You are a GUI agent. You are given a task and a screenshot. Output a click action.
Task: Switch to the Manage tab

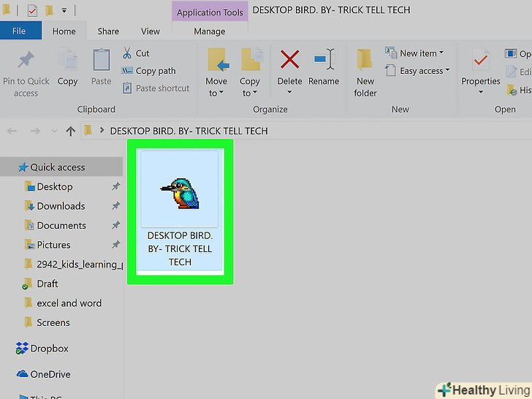click(x=209, y=31)
